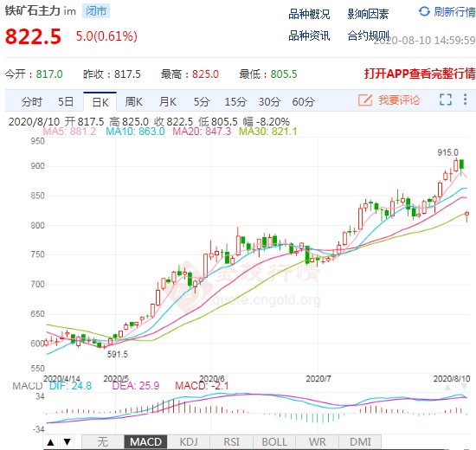Click the comment pencil icon
The width and height of the screenshot is (476, 450).
[x=365, y=100]
